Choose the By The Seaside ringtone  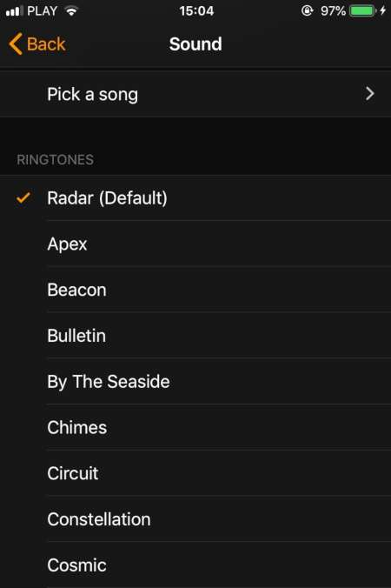[195, 381]
